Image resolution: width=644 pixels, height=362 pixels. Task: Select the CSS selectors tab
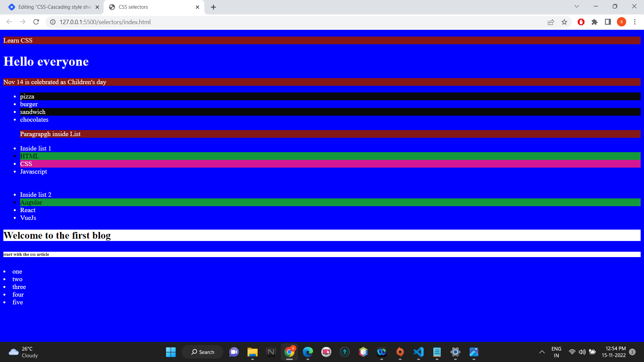(154, 7)
